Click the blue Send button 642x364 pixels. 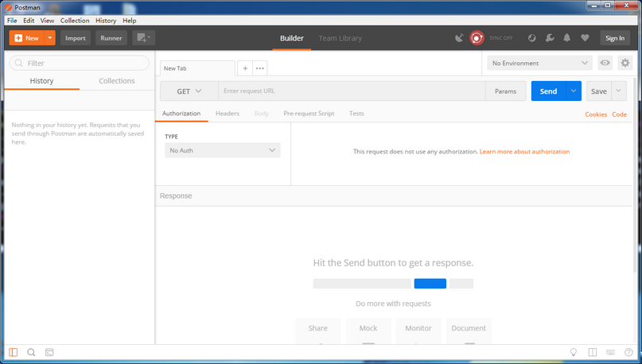coord(548,91)
